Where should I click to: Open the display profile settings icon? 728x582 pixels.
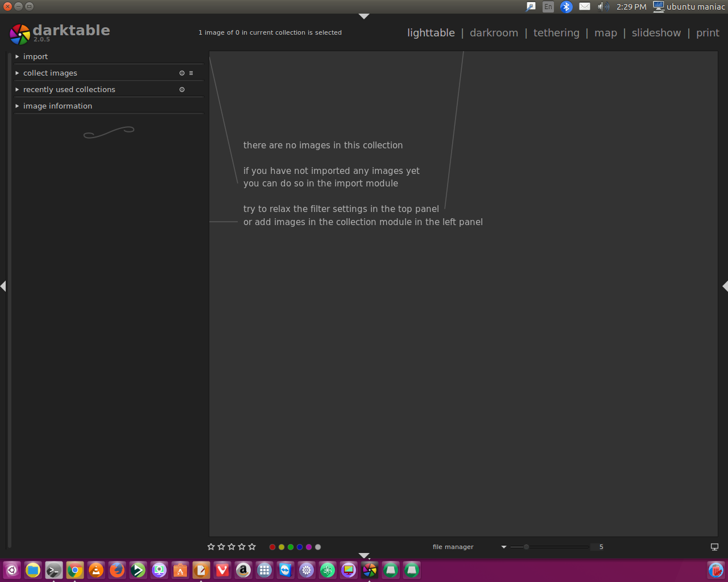pos(714,547)
